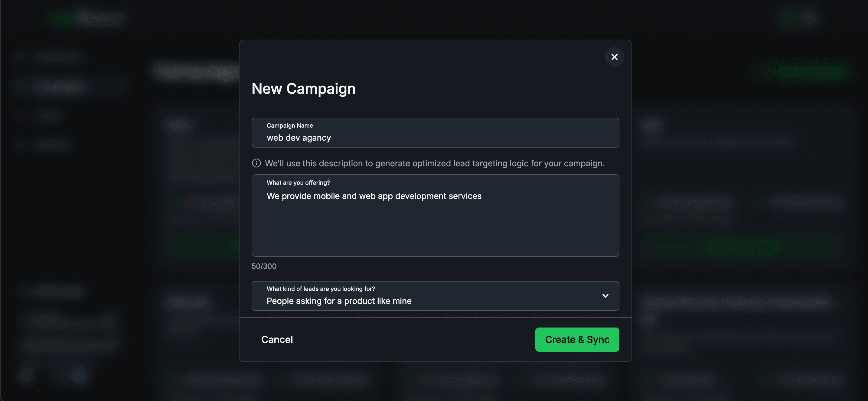Click the green Create & Sync button
This screenshot has height=401, width=868.
click(x=576, y=339)
